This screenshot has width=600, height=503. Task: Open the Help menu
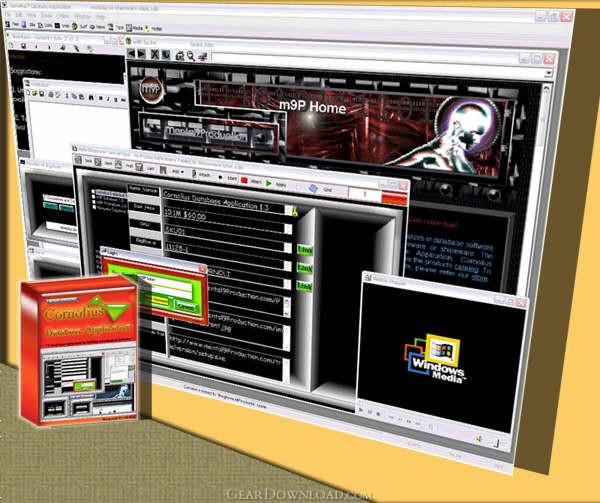click(x=100, y=17)
